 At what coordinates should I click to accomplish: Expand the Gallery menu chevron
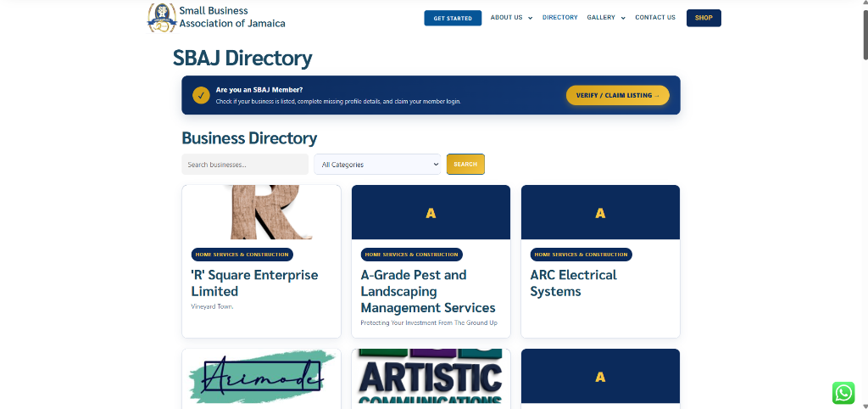[x=623, y=19]
